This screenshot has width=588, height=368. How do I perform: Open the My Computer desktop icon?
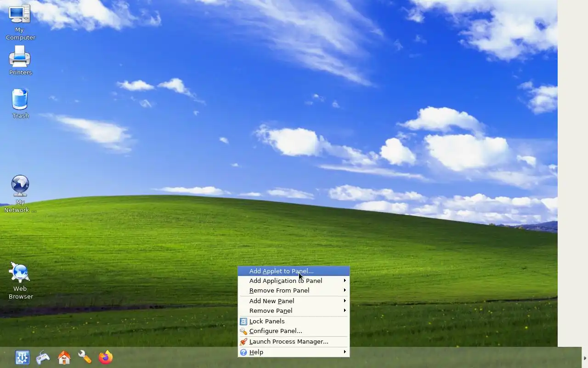pyautogui.click(x=20, y=23)
